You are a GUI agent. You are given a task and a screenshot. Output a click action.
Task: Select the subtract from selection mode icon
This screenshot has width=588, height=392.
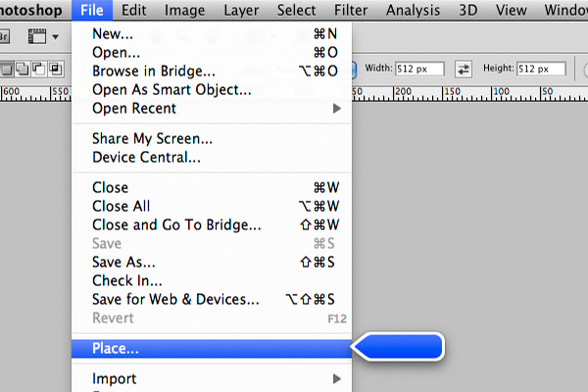pyautogui.click(x=39, y=70)
